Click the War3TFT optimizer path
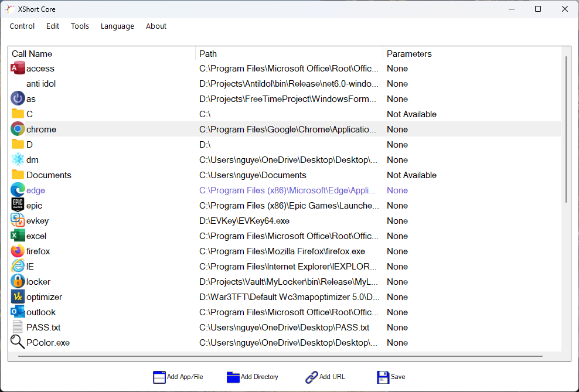Image resolution: width=579 pixels, height=392 pixels. coord(289,297)
